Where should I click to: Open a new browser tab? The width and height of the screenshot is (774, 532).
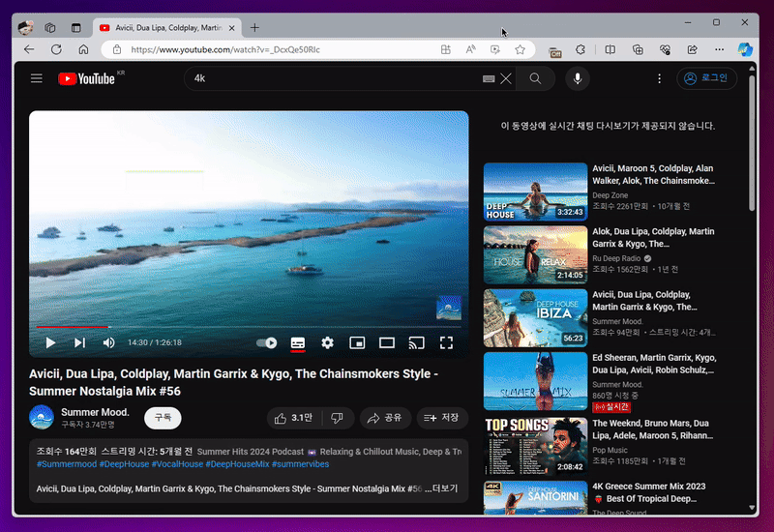point(254,28)
